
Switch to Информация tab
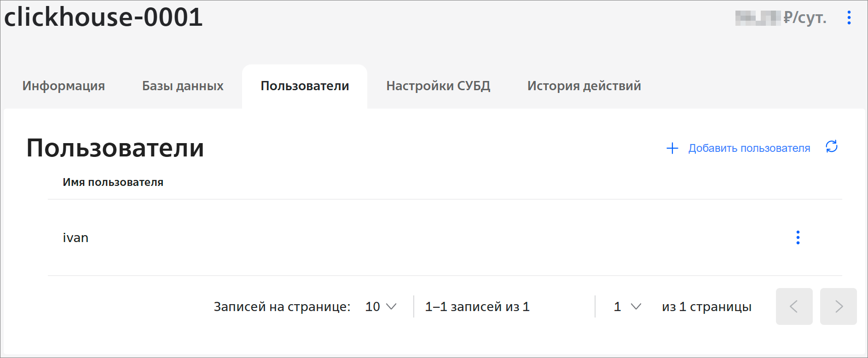click(64, 86)
